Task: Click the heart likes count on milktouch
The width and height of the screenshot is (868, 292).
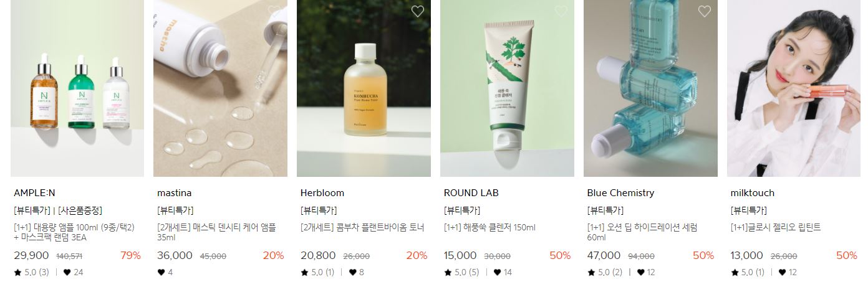Action: [788, 272]
